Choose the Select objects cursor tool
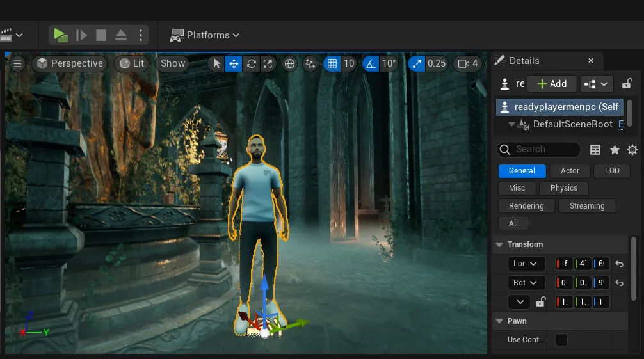This screenshot has height=359, width=644. [x=217, y=63]
